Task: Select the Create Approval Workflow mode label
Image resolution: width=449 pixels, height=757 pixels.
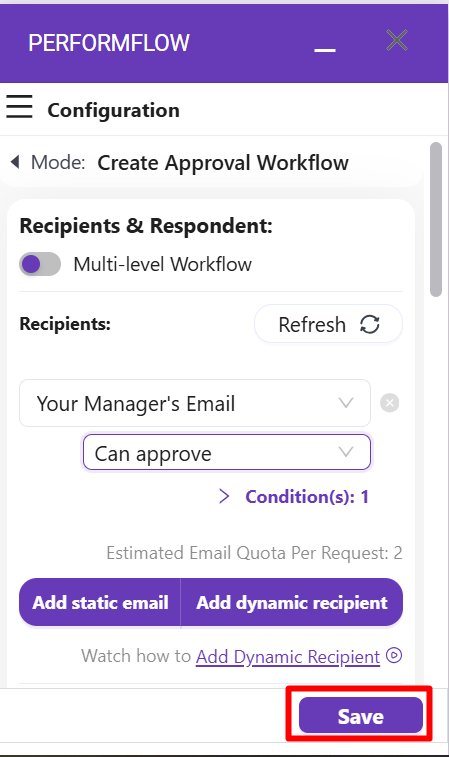Action: click(223, 163)
